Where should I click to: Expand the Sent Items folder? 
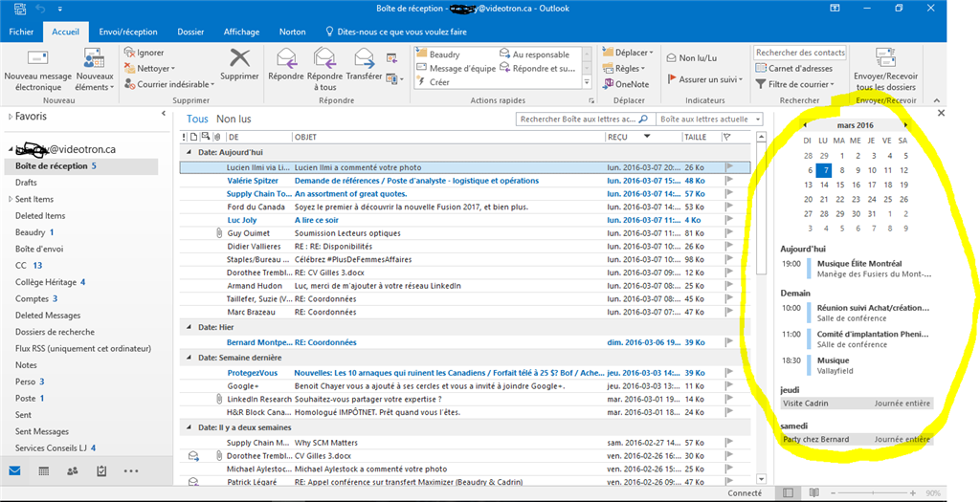(10, 199)
